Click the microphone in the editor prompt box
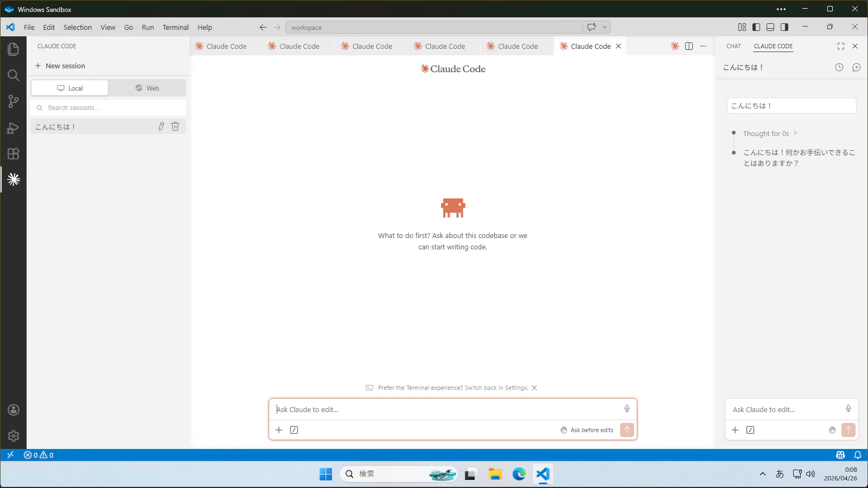Screen dimensions: 868x488 [627, 409]
